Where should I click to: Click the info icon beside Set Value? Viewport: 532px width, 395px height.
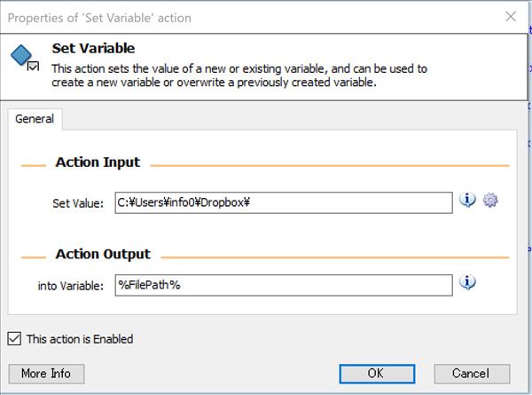(469, 201)
